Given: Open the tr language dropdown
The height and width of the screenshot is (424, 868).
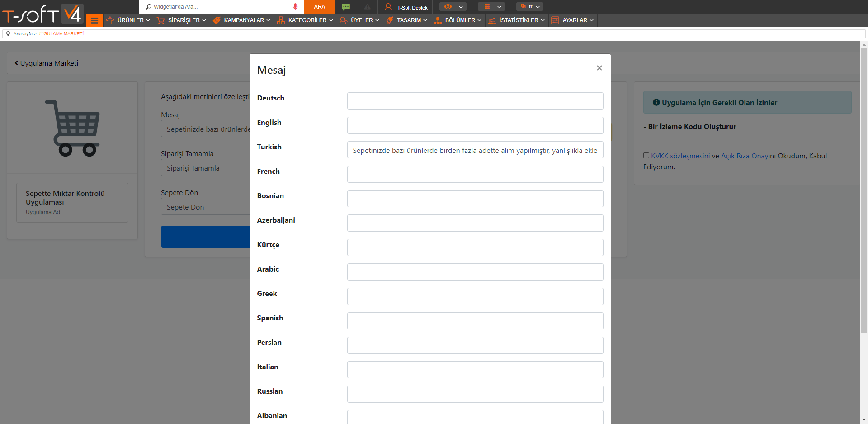Looking at the screenshot, I should click(530, 7).
